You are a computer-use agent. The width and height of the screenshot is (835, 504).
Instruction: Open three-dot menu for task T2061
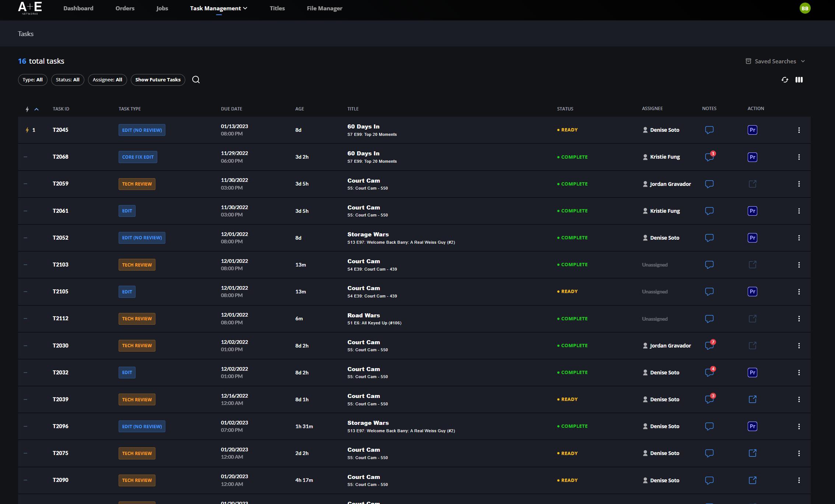pos(799,211)
